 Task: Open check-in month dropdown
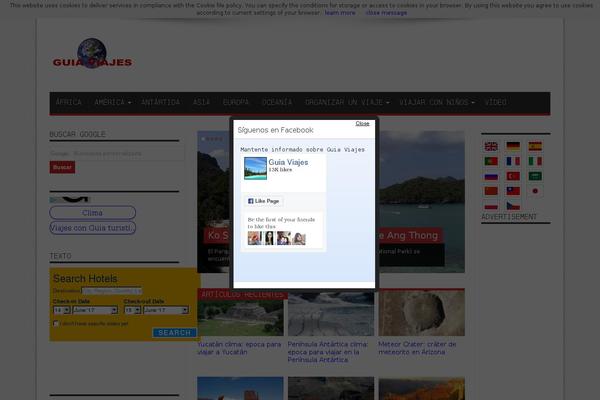click(95, 310)
